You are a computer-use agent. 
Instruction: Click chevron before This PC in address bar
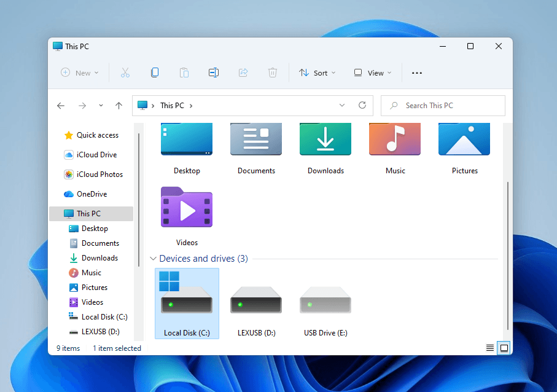click(x=153, y=106)
